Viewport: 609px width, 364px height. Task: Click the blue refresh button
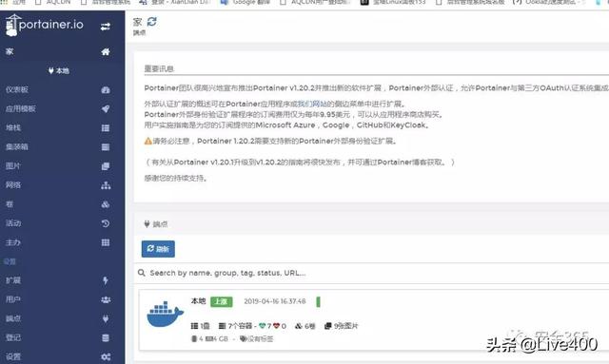click(158, 249)
